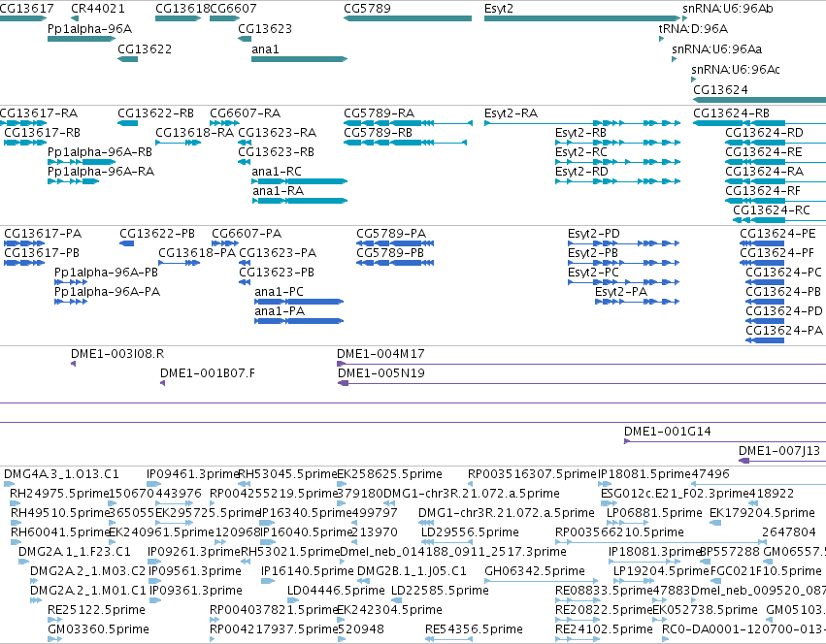The height and width of the screenshot is (644, 826).
Task: Click the Esyt2 gene label
Action: point(498,9)
